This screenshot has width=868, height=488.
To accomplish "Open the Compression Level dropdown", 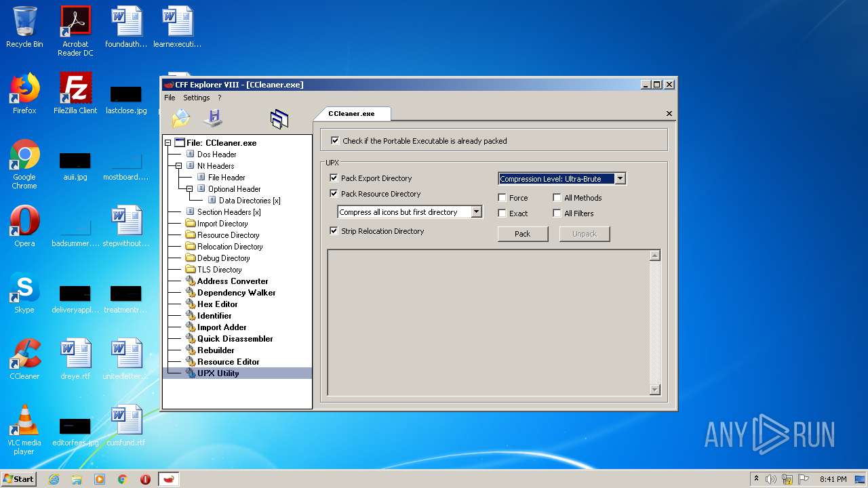I will pos(620,179).
